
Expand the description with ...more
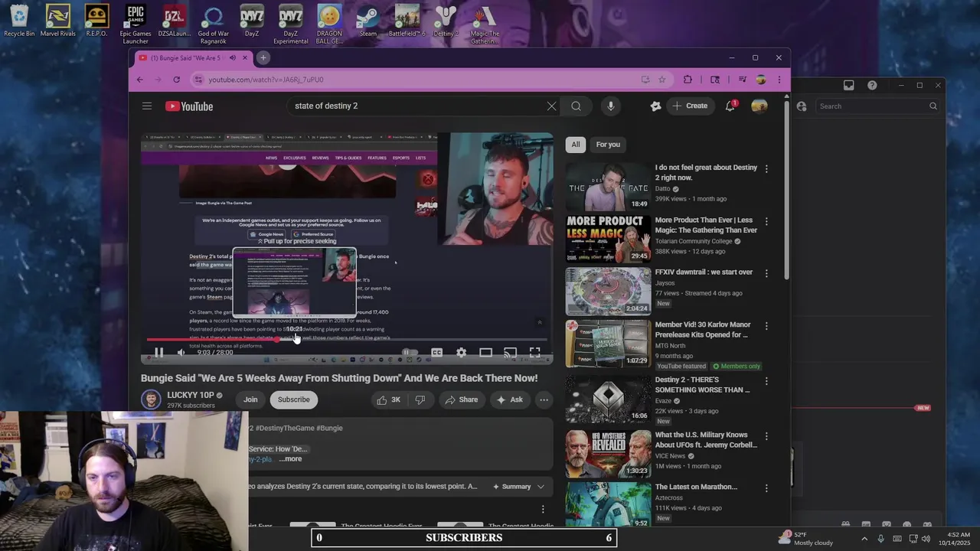click(x=291, y=459)
